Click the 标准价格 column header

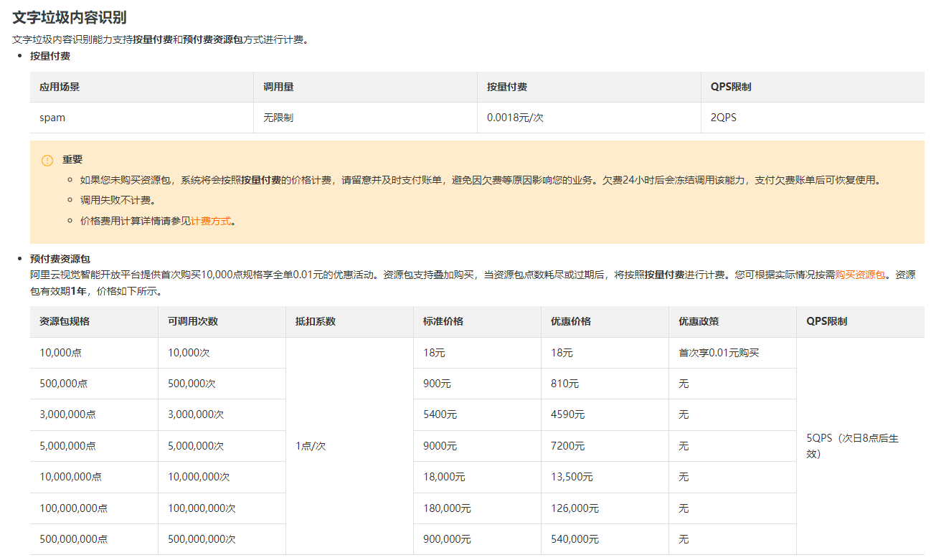pos(478,321)
